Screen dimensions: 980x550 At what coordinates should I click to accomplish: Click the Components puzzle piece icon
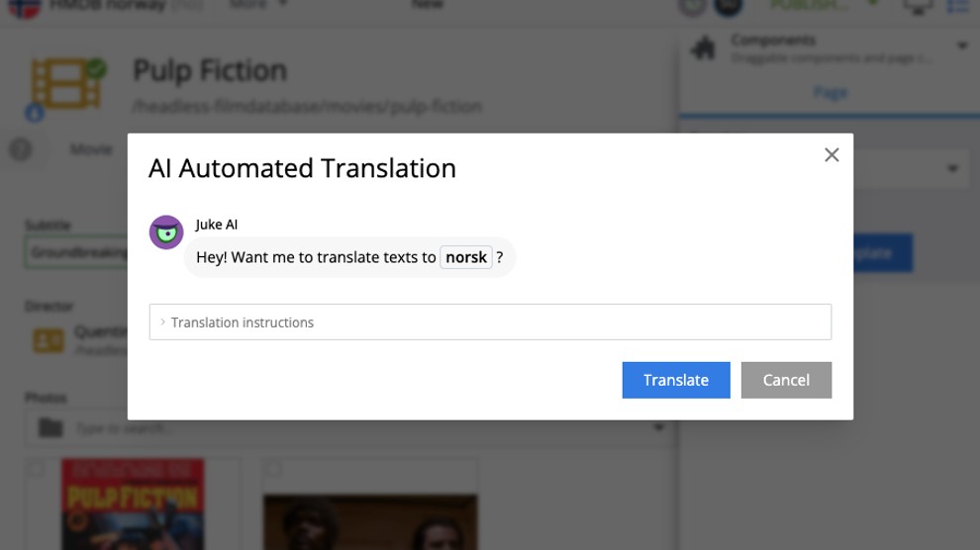(704, 48)
